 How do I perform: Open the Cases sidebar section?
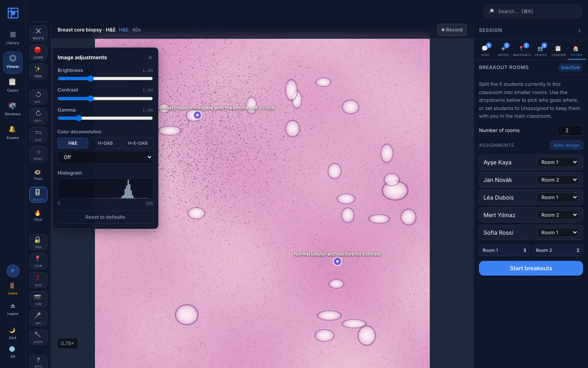[x=13, y=86]
